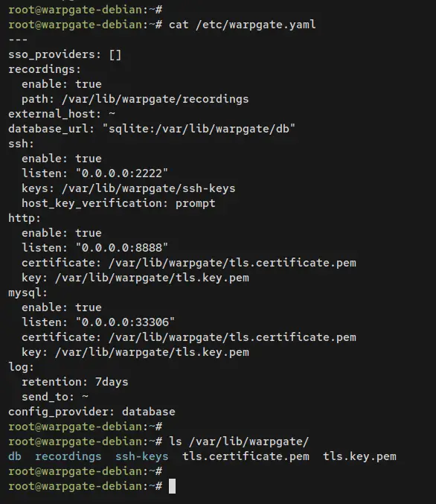
Task: Click the 'sso_providers: []' line
Action: (65, 54)
